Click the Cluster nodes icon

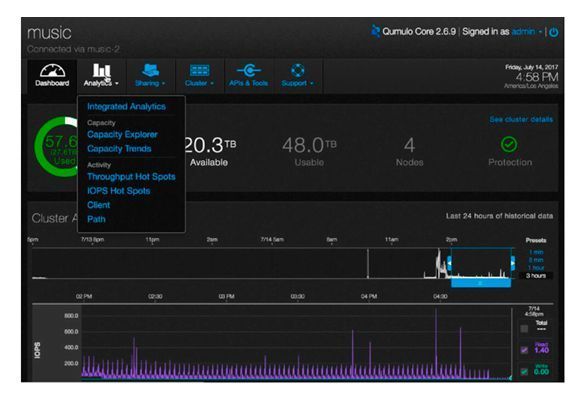(200, 70)
